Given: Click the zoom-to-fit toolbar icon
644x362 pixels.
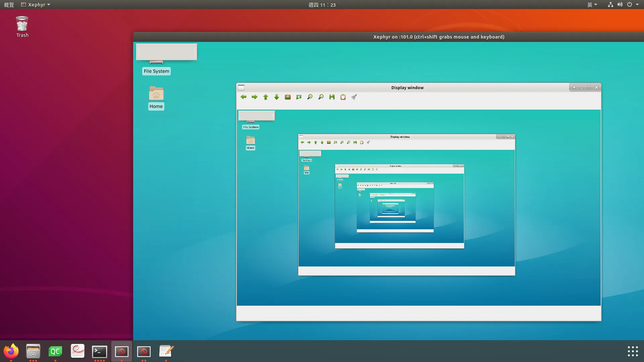Looking at the screenshot, I should 299,97.
